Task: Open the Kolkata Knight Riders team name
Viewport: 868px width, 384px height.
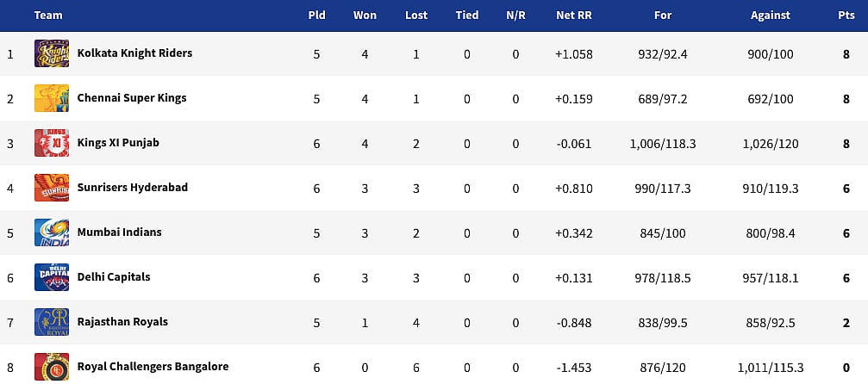Action: tap(134, 53)
